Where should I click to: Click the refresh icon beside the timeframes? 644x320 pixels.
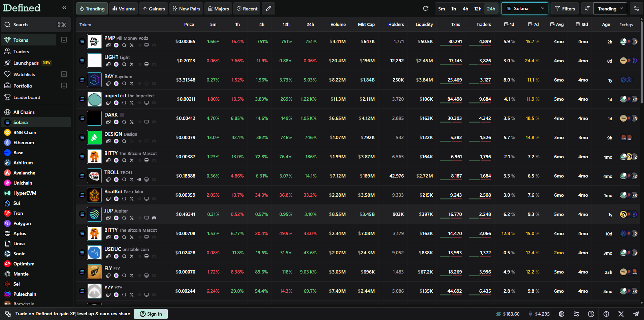(426, 8)
